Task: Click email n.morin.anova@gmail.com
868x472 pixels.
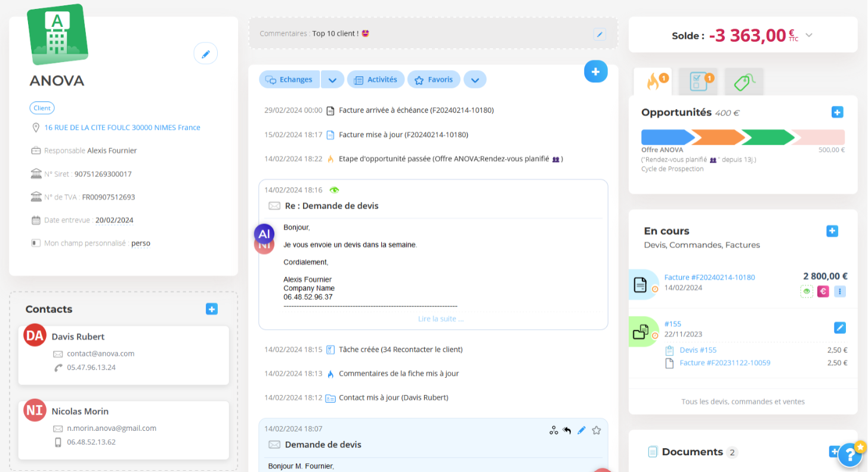Action: (112, 428)
